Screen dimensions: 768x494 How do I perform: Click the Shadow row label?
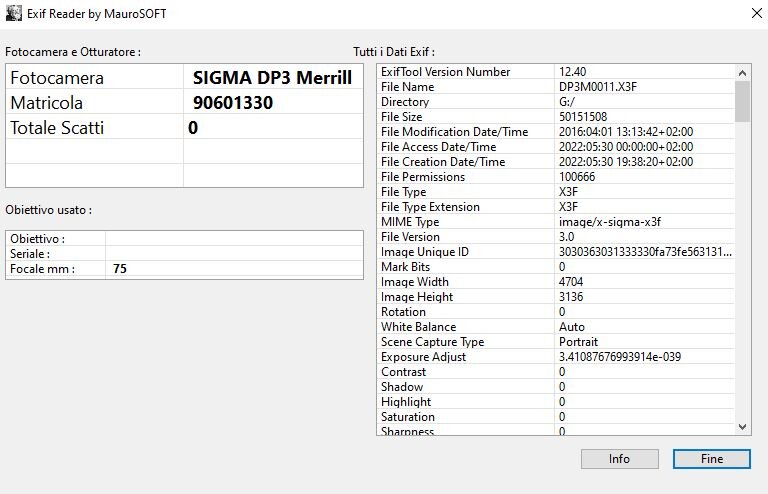coord(402,387)
